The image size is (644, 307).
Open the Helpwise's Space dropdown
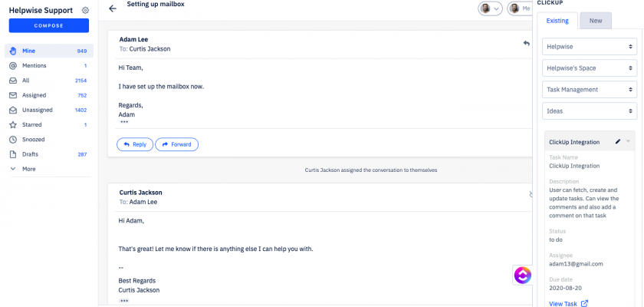589,68
